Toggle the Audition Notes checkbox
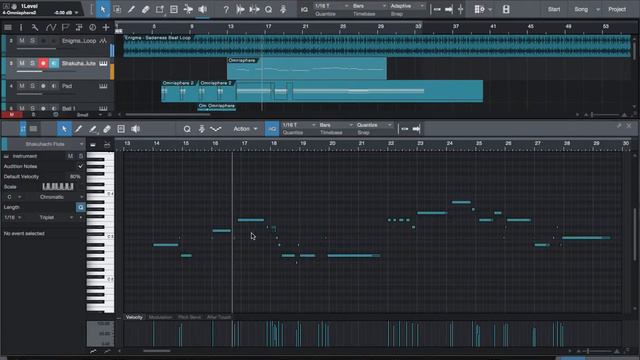640x360 pixels. pos(80,167)
